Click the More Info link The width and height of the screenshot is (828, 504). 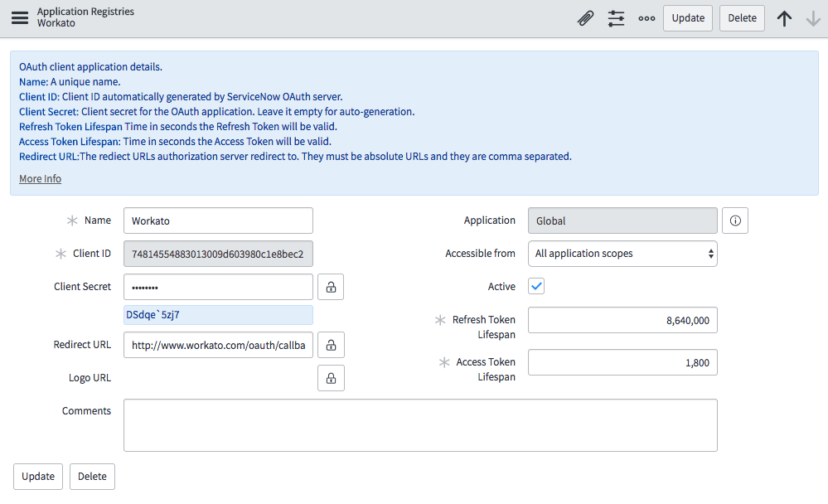coord(40,178)
